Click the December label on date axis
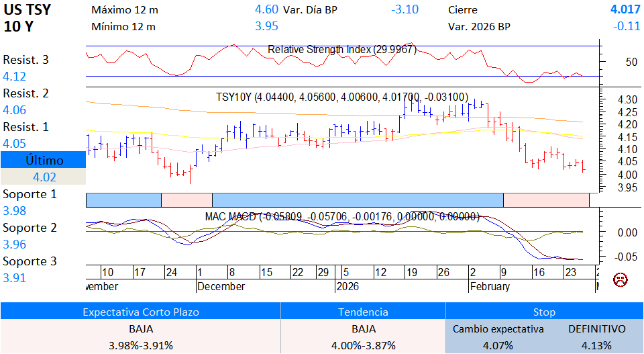The width and height of the screenshot is (644, 354). point(221,286)
